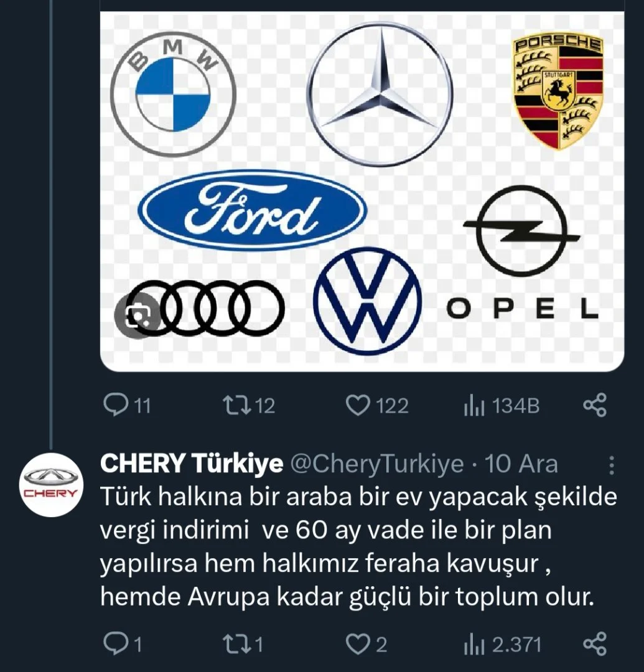Share the CHERY Türkiye reply

point(595,644)
